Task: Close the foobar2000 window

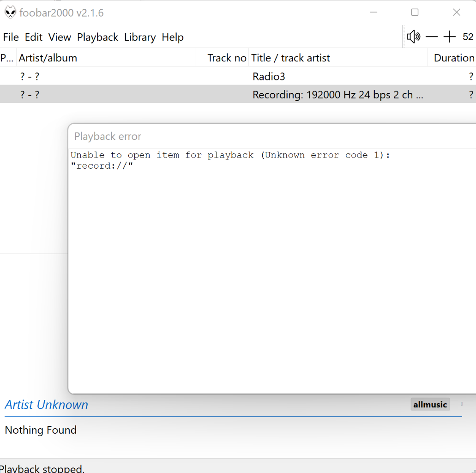Action: pyautogui.click(x=457, y=12)
